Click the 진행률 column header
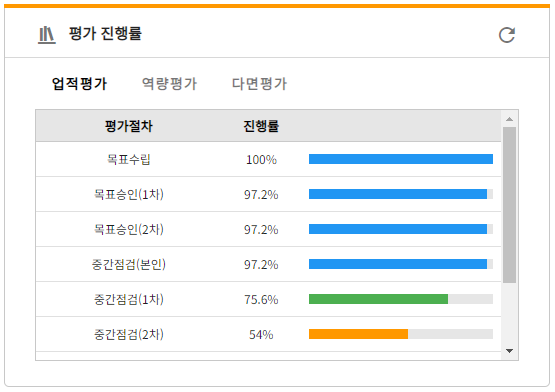The image size is (555, 392). pyautogui.click(x=261, y=126)
